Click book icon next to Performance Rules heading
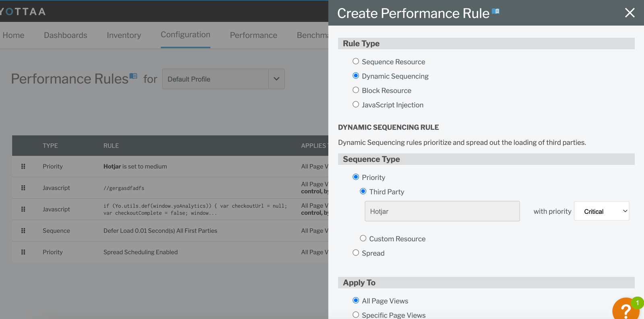This screenshot has width=644, height=319. click(x=133, y=76)
